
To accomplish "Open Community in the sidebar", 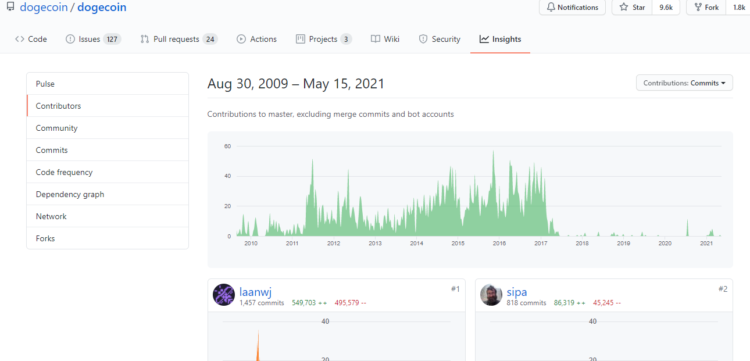I will pyautogui.click(x=108, y=128).
